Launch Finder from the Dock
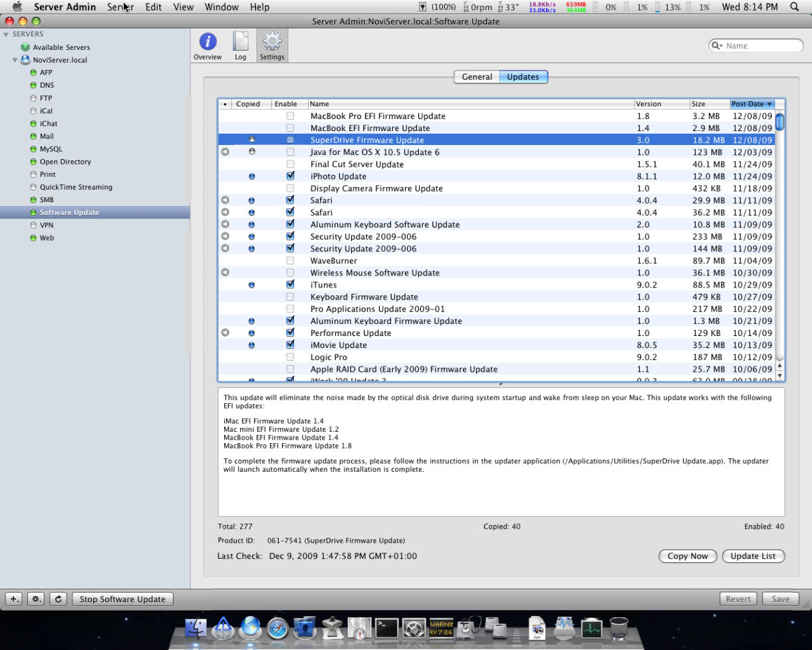Image resolution: width=812 pixels, height=650 pixels. tap(196, 627)
